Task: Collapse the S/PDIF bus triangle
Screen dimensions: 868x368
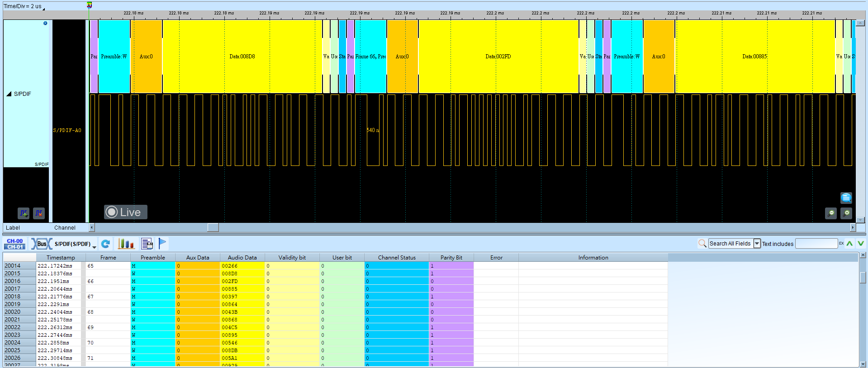Action: 9,94
